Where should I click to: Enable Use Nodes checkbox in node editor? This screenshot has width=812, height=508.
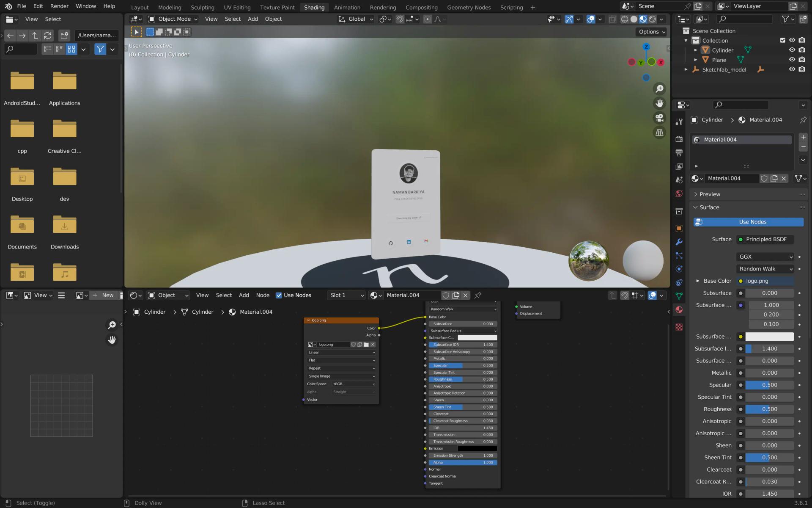click(279, 295)
